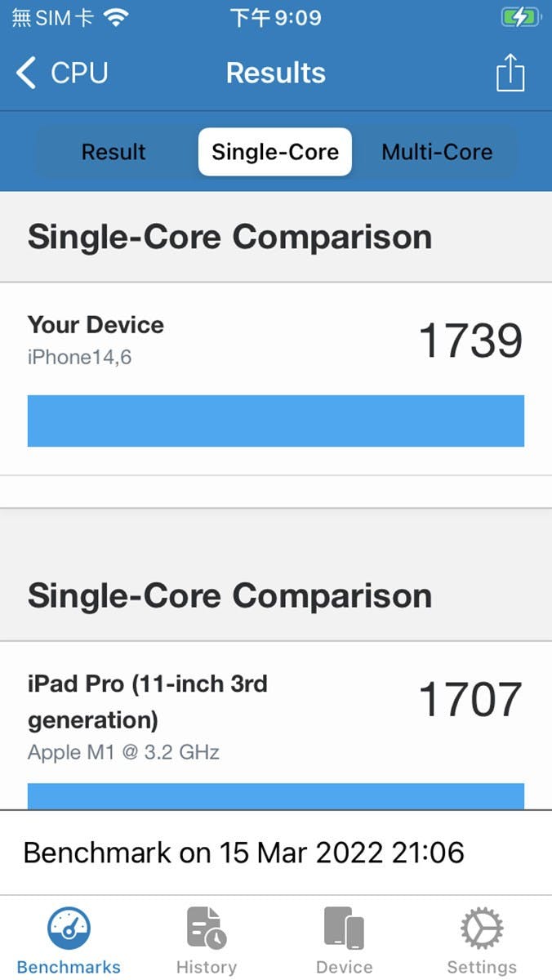Viewport: 552px width, 980px height.
Task: Tap the status bar clock
Action: (x=276, y=17)
